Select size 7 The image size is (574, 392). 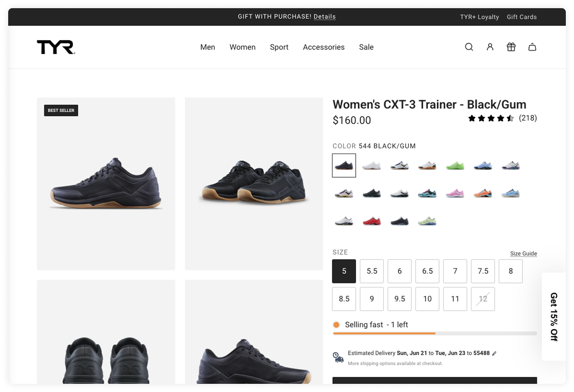tap(455, 271)
